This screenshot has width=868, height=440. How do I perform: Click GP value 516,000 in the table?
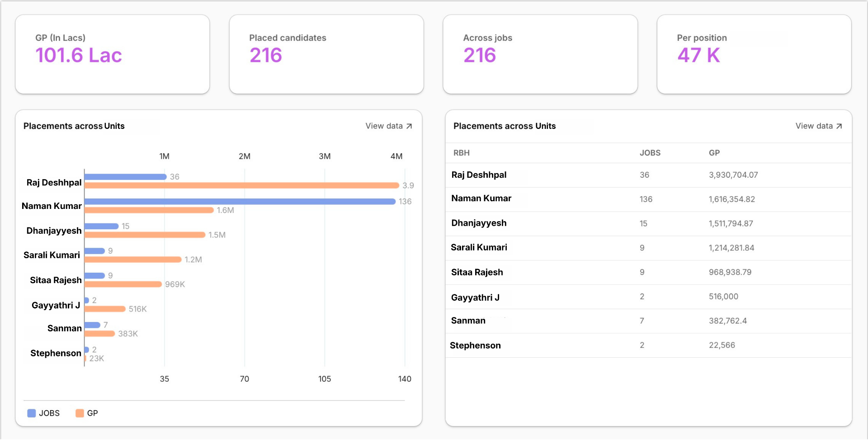[723, 297]
